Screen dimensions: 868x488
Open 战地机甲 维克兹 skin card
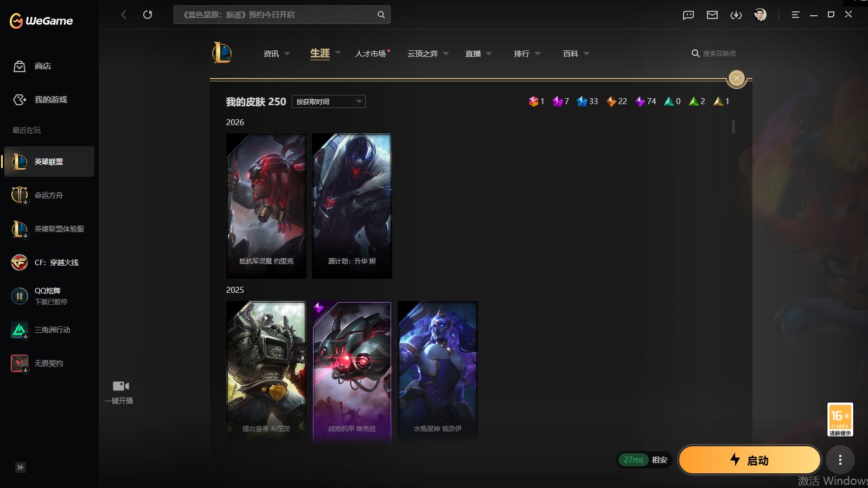352,372
